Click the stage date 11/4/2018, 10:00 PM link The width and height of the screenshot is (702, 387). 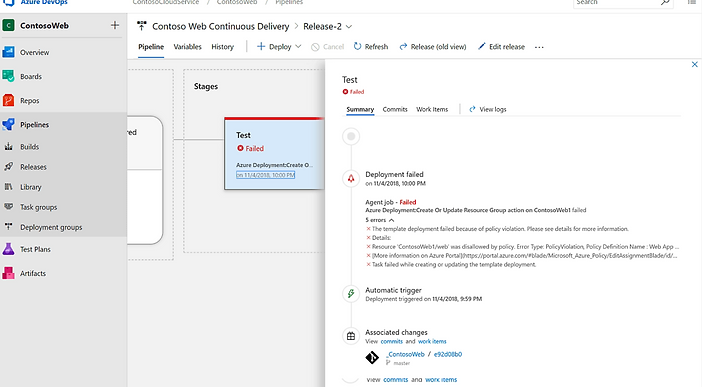[265, 175]
